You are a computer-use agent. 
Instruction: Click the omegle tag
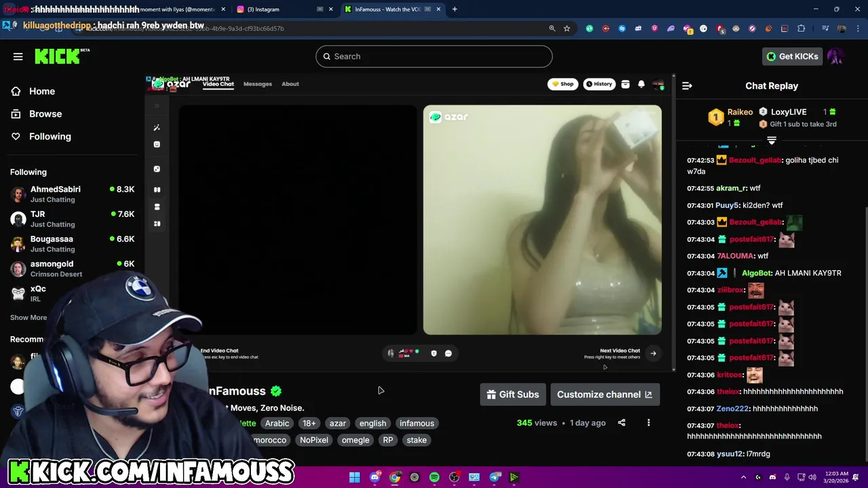pos(355,440)
